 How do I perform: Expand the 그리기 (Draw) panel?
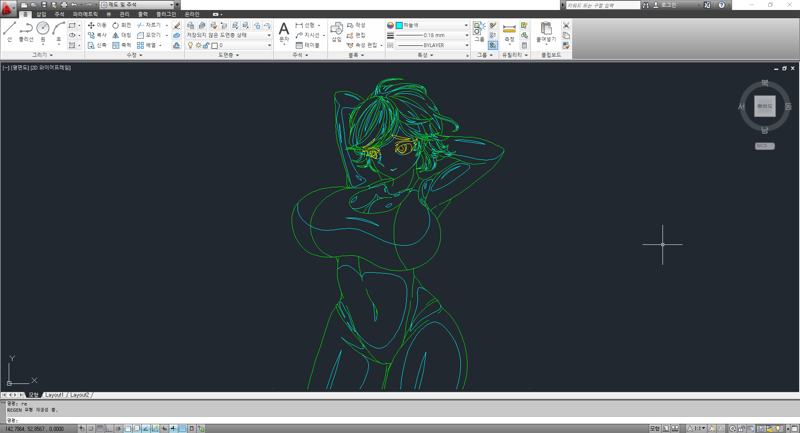(x=42, y=55)
